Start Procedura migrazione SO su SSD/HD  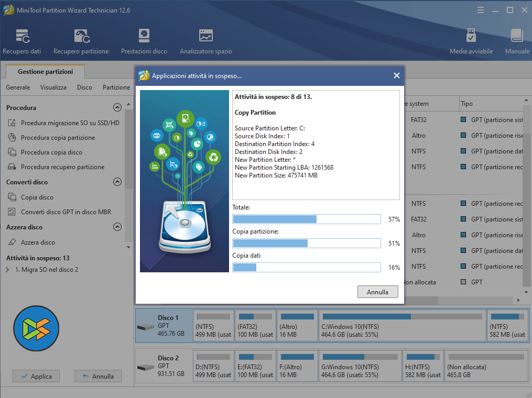70,123
